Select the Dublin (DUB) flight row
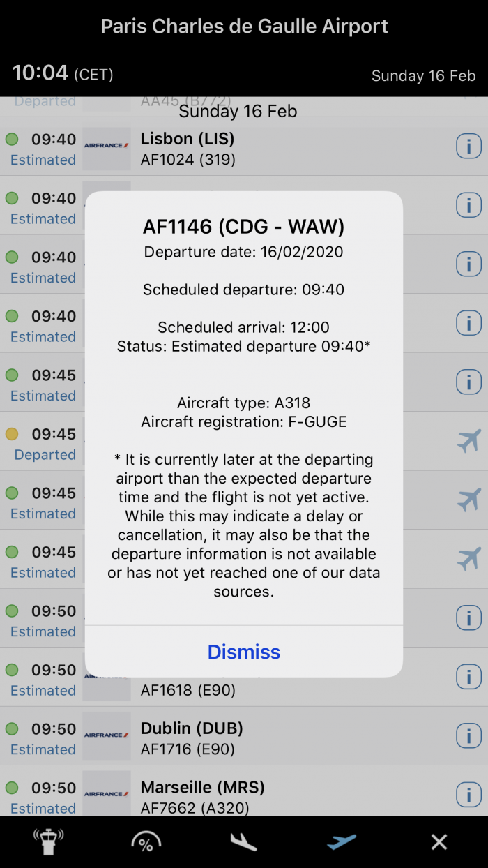Screen dimensions: 488x868 point(279,738)
